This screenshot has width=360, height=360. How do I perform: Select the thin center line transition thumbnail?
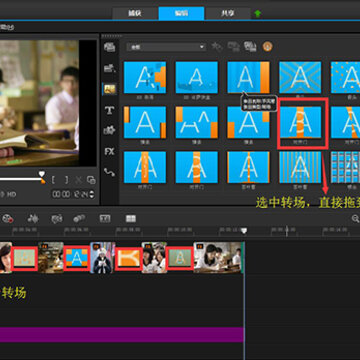[x=248, y=167]
